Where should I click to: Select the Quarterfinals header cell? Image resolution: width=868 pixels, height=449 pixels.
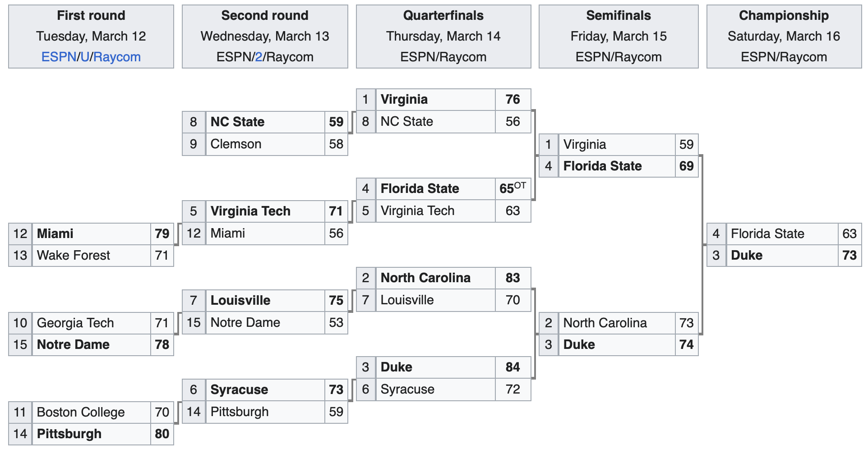(443, 37)
